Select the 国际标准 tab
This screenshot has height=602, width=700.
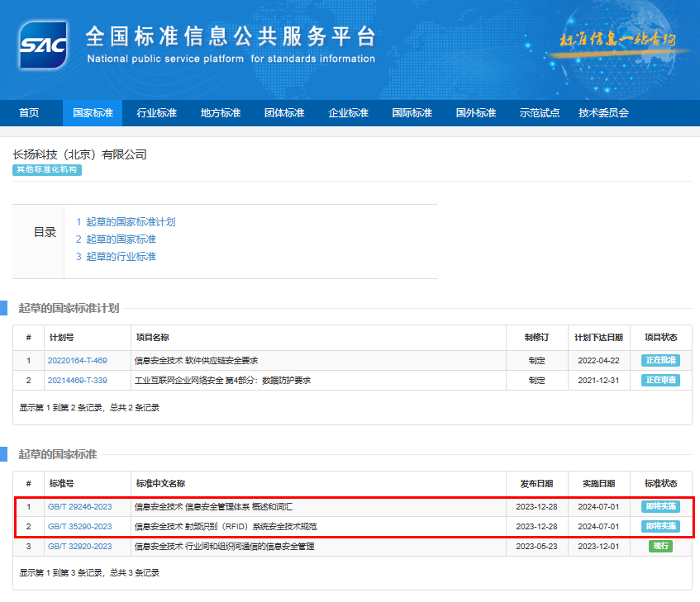(x=412, y=113)
